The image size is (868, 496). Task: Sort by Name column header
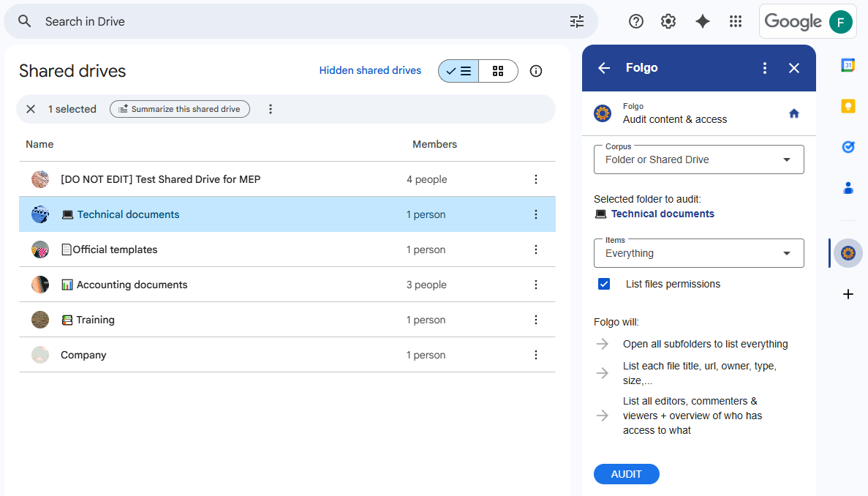click(x=39, y=144)
